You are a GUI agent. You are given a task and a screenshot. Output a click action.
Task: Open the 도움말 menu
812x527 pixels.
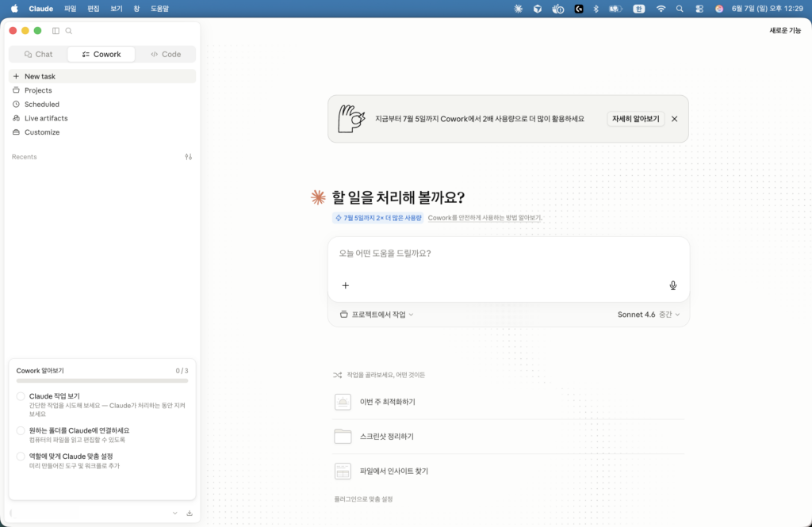159,9
